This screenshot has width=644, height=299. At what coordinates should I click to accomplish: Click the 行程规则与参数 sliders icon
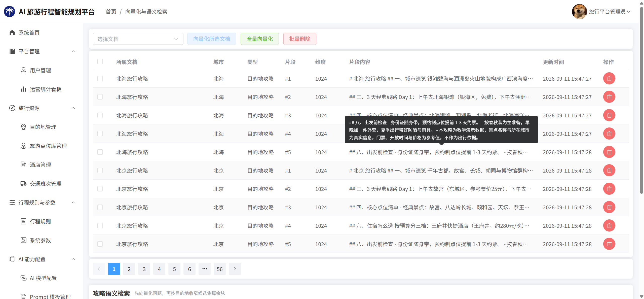tap(12, 203)
